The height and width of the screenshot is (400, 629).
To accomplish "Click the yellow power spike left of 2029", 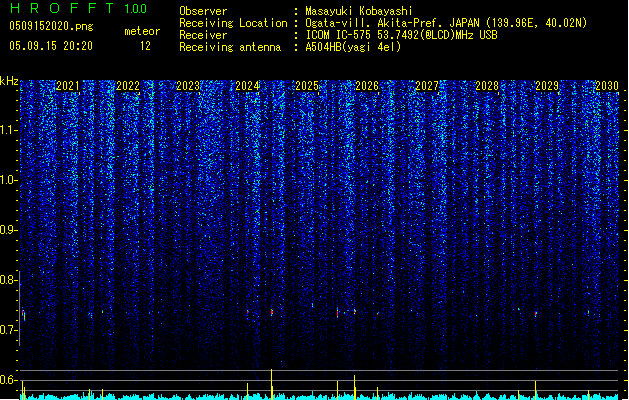I will click(536, 390).
